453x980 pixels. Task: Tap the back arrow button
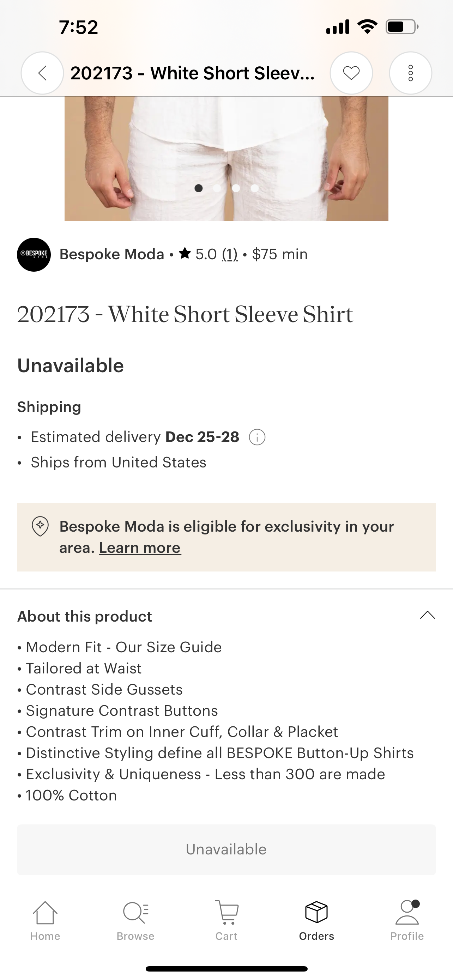pos(42,73)
